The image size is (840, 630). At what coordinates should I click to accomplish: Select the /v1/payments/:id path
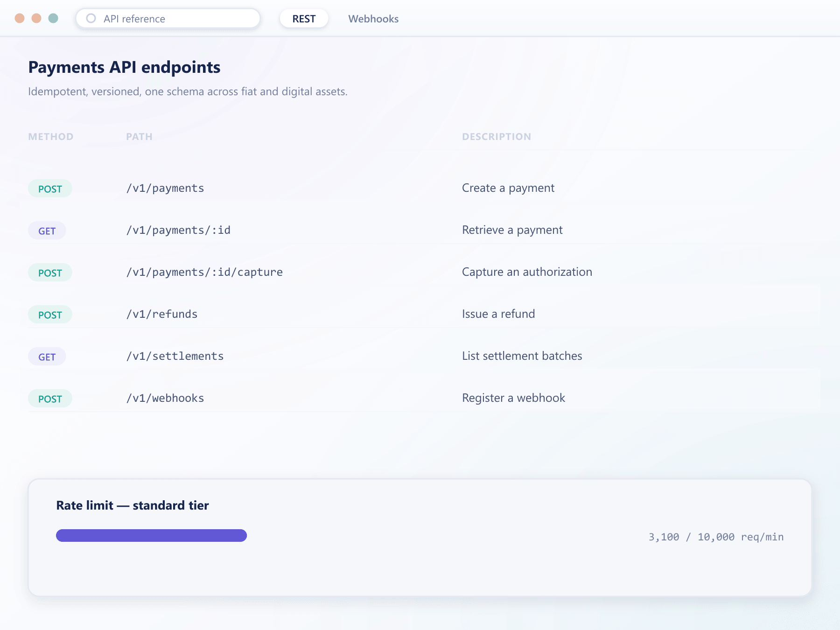(178, 230)
